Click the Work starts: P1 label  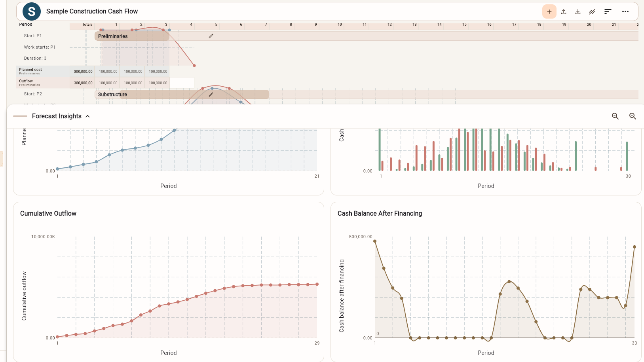tap(40, 47)
